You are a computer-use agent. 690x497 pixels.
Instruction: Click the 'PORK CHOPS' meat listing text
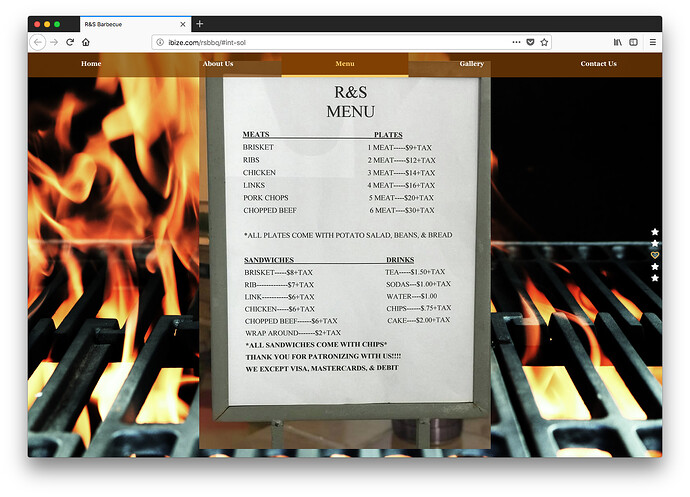tap(266, 198)
